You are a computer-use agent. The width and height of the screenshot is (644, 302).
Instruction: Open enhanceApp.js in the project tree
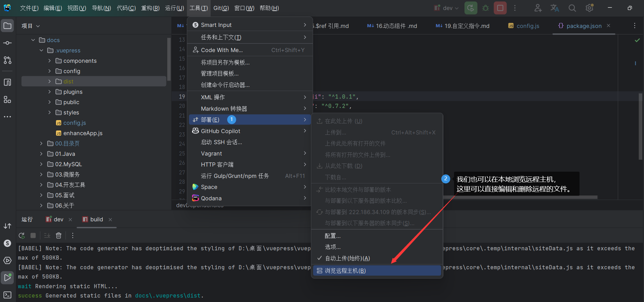point(83,133)
